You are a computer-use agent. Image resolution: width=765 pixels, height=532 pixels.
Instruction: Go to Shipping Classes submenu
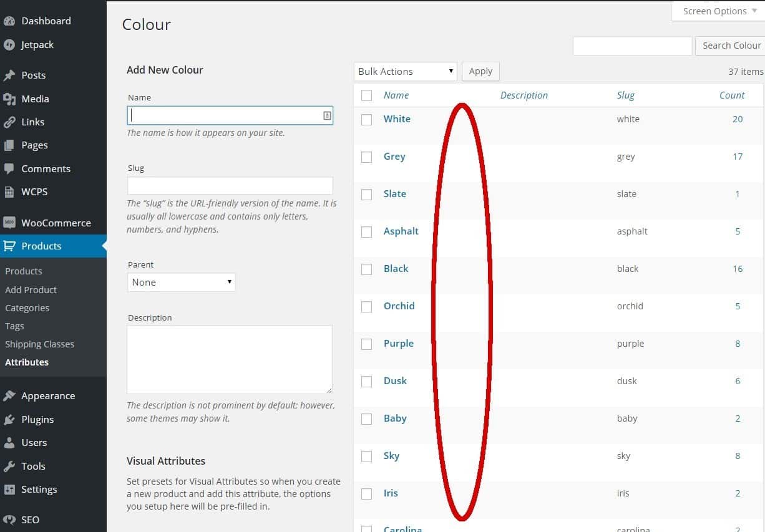tap(39, 344)
